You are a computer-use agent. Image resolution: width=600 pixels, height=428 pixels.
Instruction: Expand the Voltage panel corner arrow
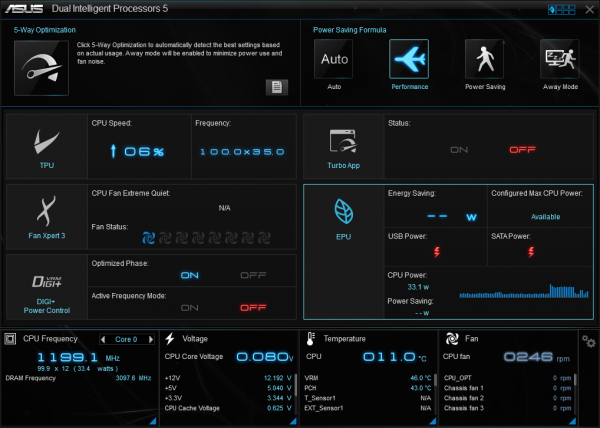[x=292, y=421]
